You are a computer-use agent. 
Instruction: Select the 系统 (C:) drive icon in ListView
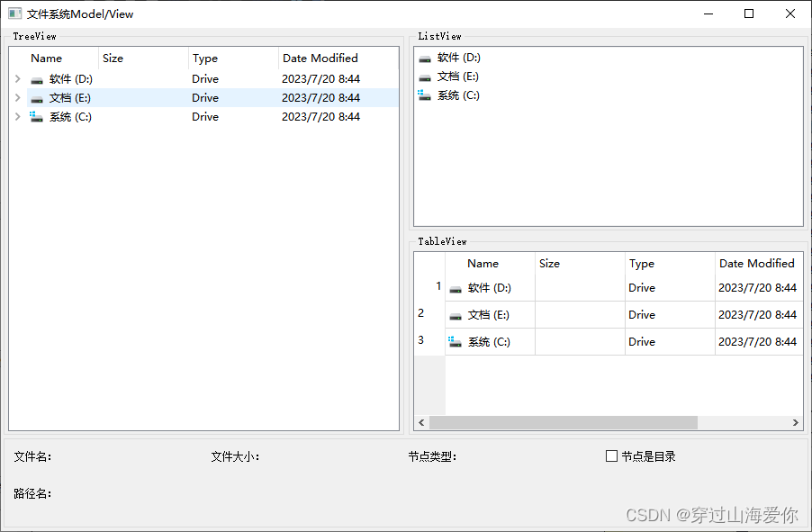[424, 95]
